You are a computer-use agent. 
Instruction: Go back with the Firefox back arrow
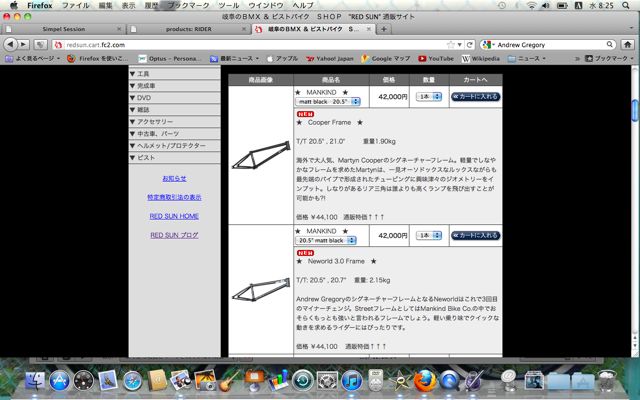tap(11, 44)
